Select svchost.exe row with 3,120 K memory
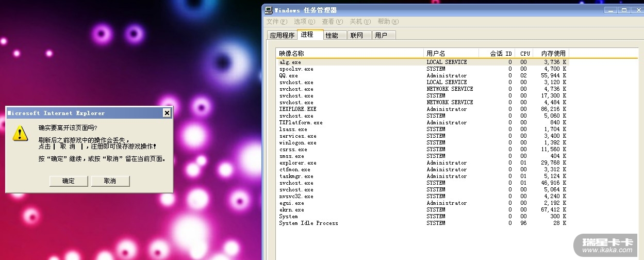This screenshot has width=644, height=260. (422, 82)
